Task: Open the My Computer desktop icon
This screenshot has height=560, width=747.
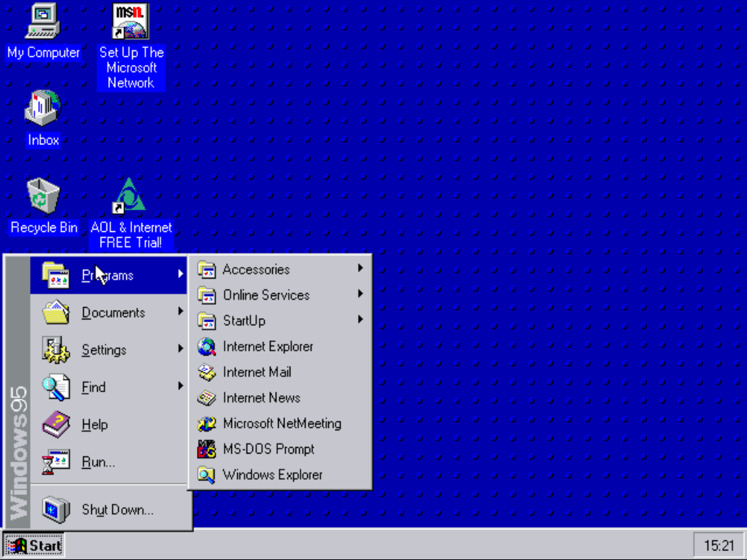Action: tap(42, 21)
